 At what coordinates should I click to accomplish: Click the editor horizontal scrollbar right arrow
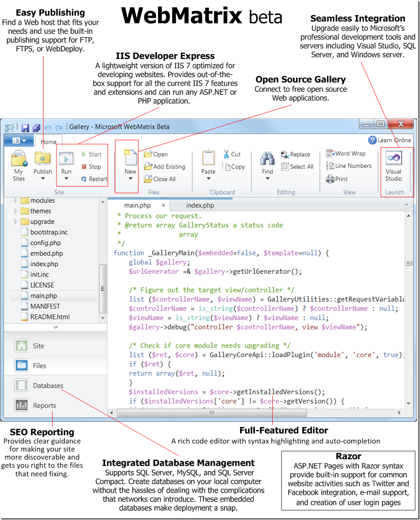pos(399,413)
